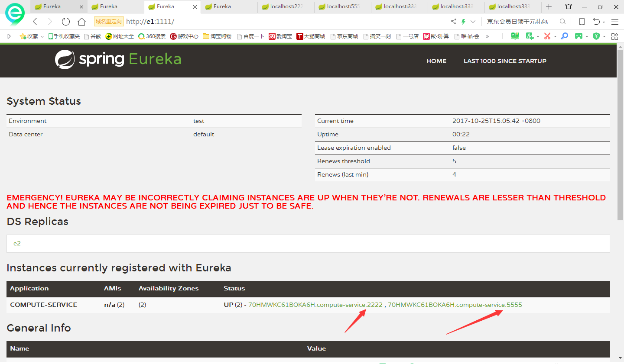Open the 网址大全 bookmark

tap(120, 36)
